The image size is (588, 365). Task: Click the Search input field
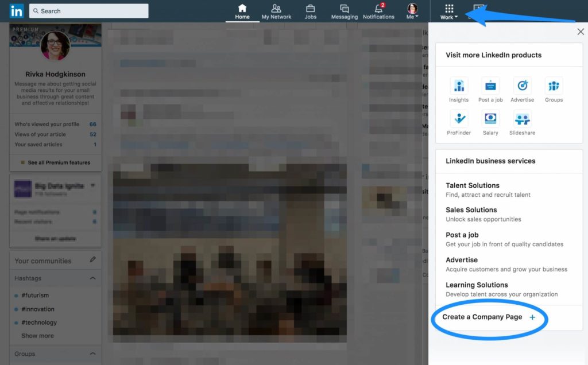pyautogui.click(x=89, y=11)
